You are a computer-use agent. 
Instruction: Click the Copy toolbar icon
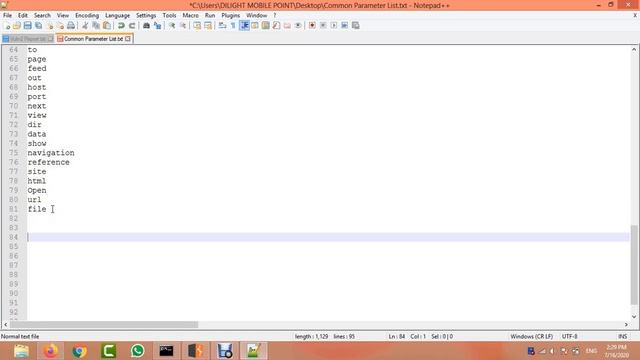click(96, 26)
